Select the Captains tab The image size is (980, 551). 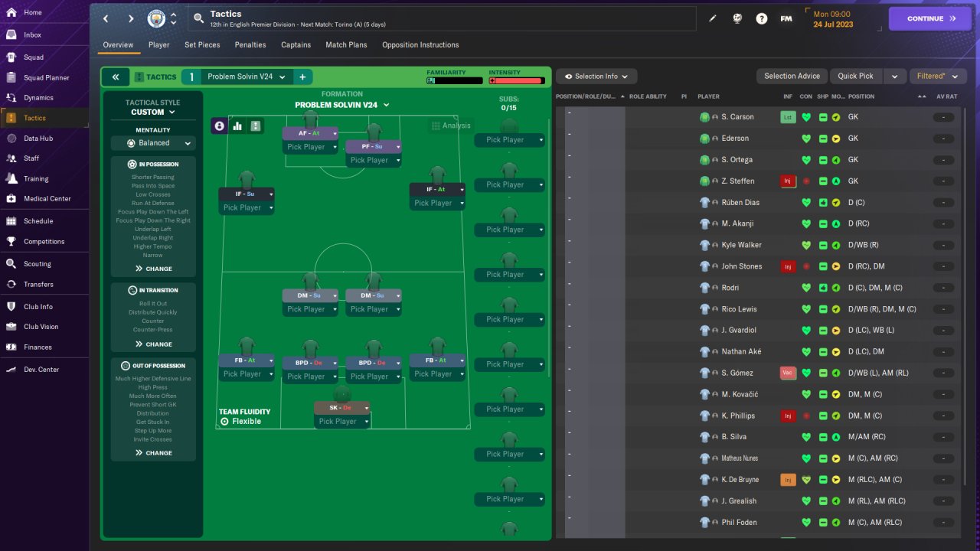296,45
